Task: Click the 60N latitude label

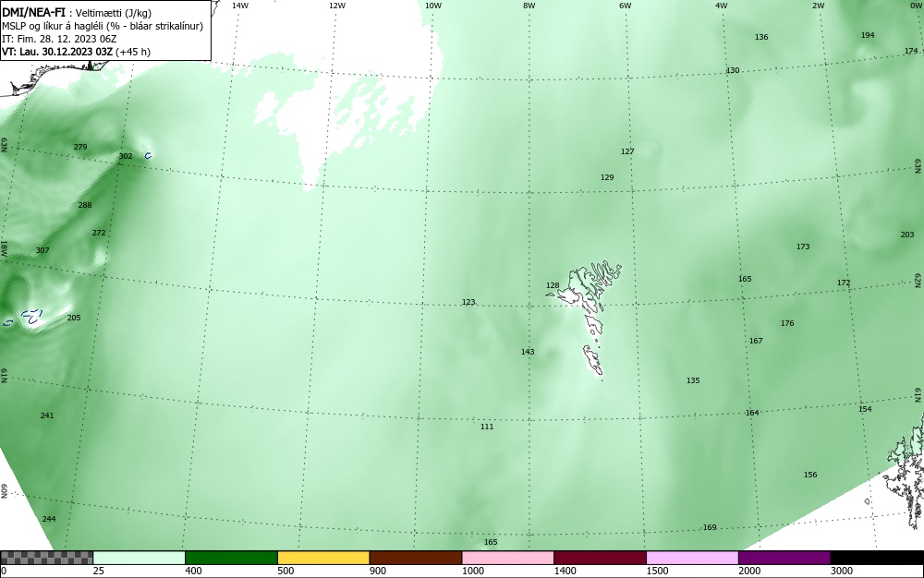Action: [x=4, y=491]
